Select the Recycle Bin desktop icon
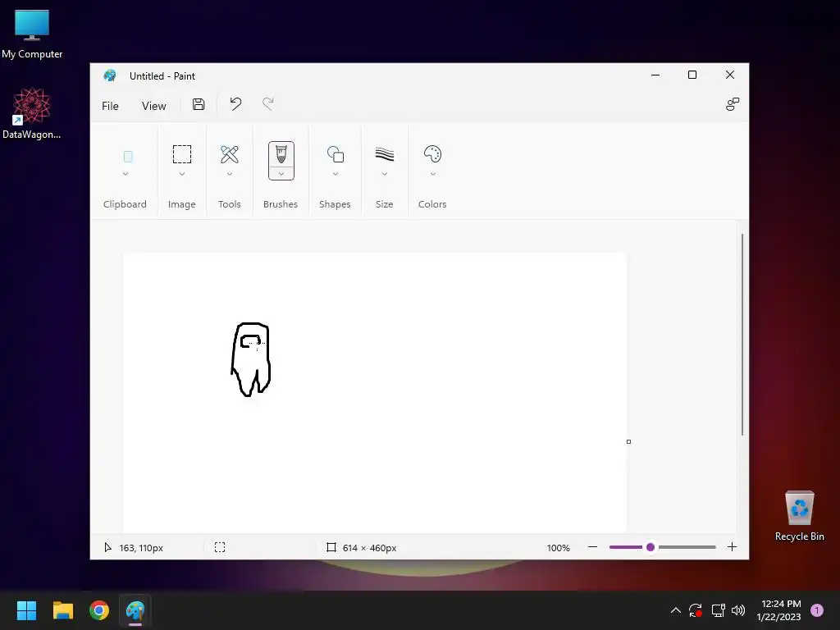Screen dimensions: 840x630 click(x=799, y=516)
